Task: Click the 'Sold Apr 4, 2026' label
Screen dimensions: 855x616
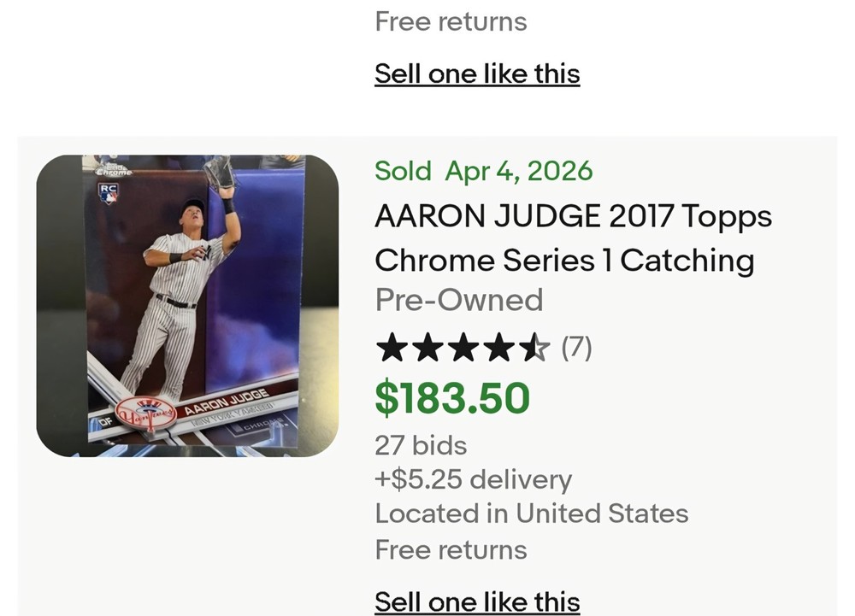Action: coord(483,171)
